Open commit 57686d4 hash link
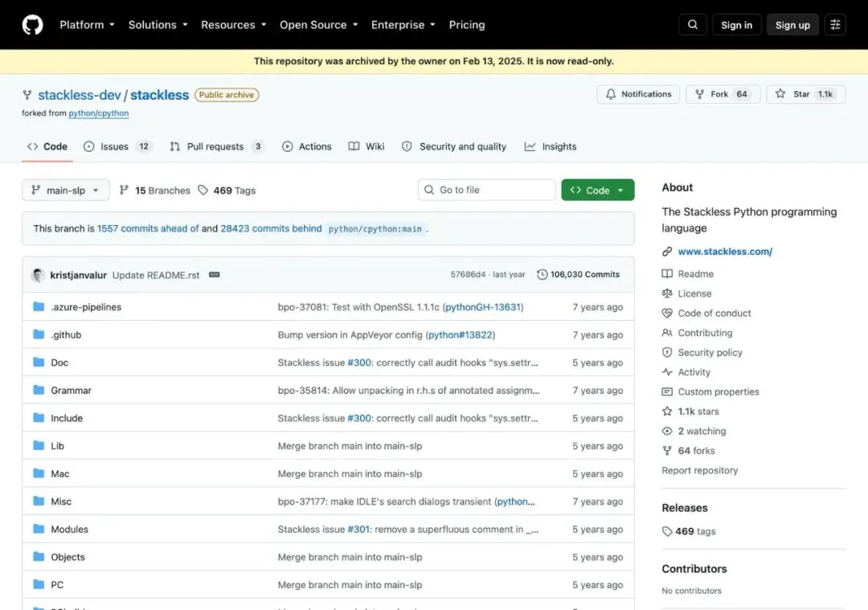This screenshot has height=610, width=868. pos(468,275)
